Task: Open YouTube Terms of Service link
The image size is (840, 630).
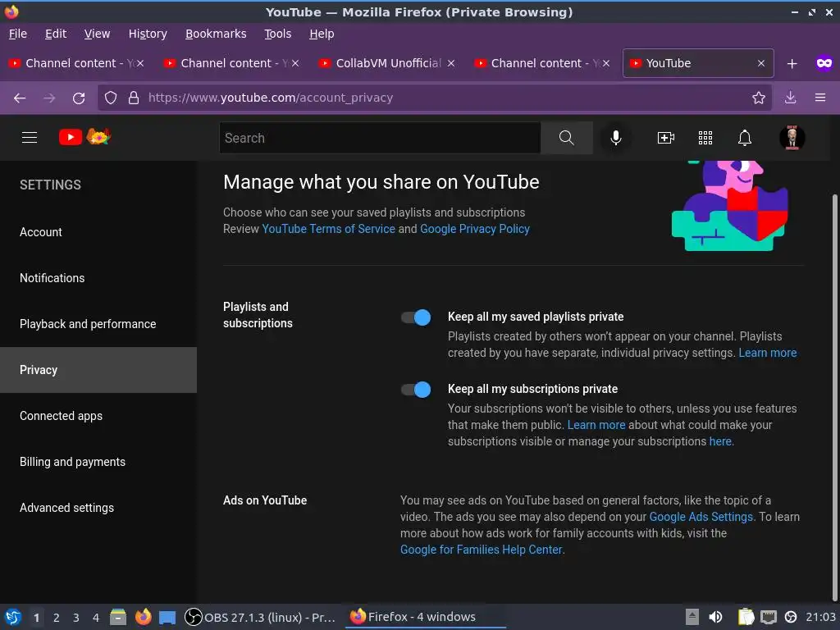Action: (328, 229)
